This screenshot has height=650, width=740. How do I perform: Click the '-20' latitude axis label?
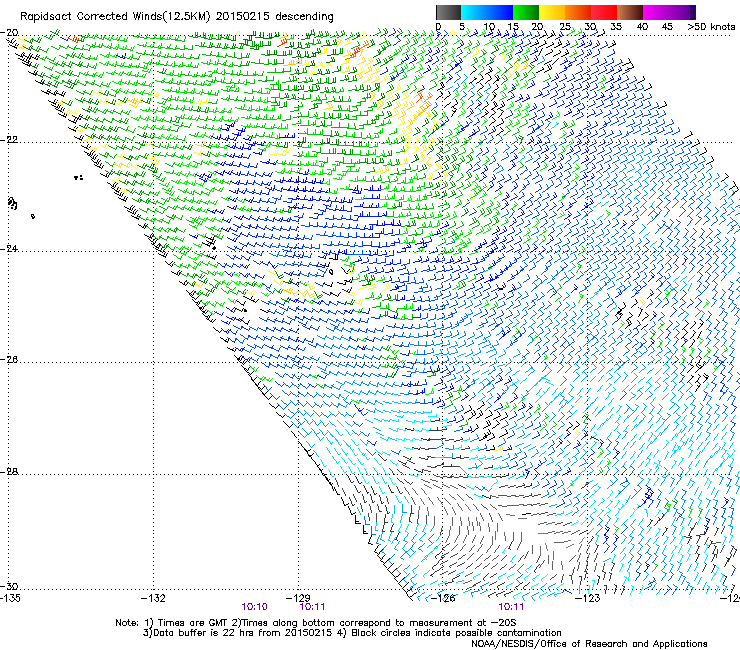(x=9, y=33)
